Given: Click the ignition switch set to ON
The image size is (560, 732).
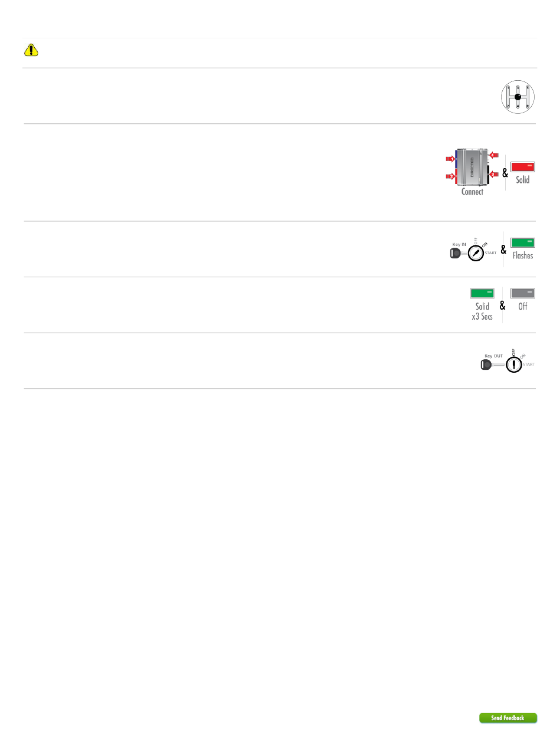Looking at the screenshot, I should [476, 253].
